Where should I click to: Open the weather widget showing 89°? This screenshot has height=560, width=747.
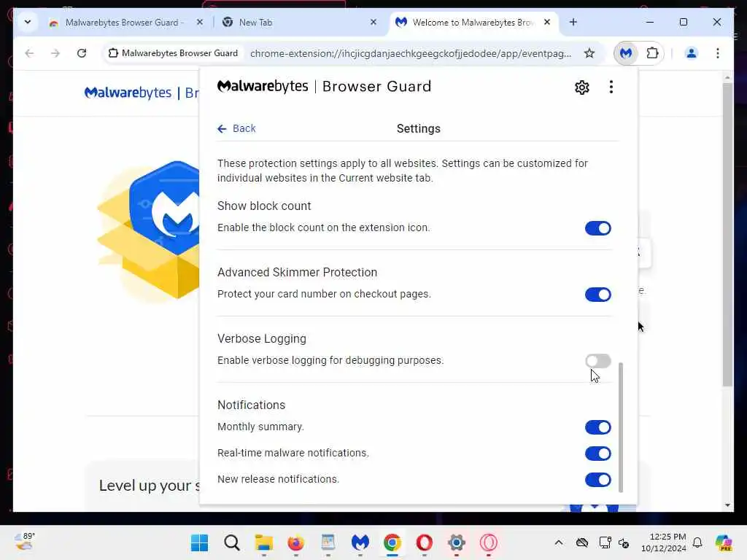point(24,542)
